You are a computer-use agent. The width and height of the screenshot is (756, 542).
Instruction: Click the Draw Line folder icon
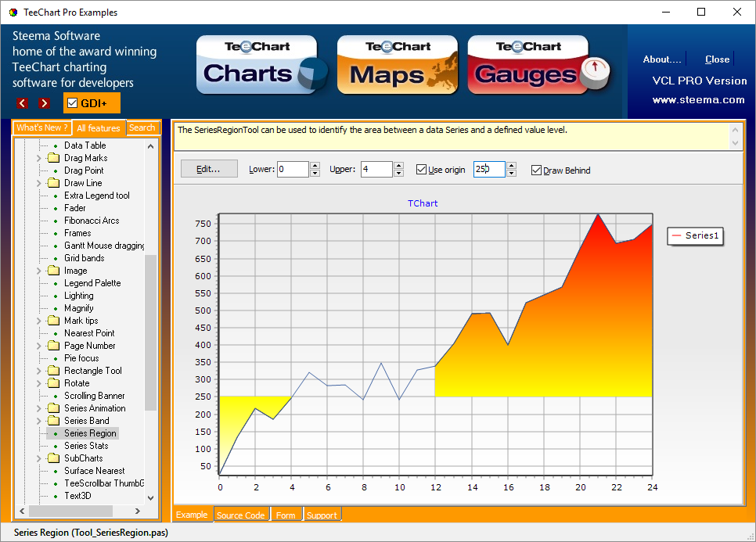[53, 182]
